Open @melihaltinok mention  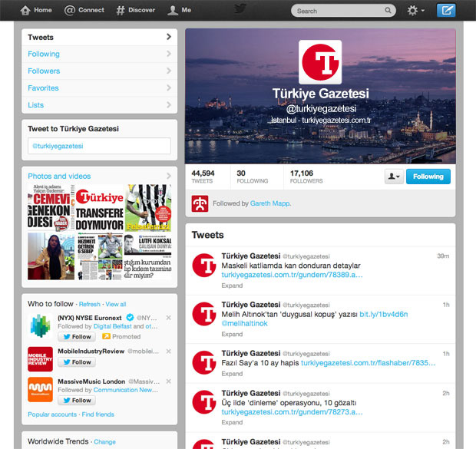click(x=244, y=324)
